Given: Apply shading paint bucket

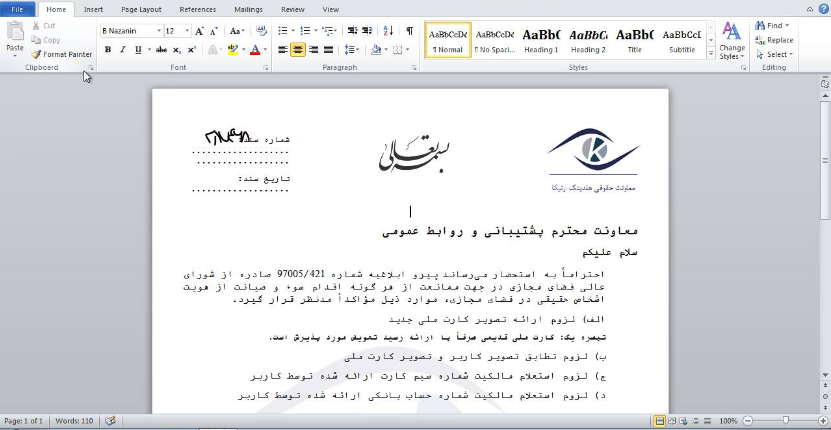Looking at the screenshot, I should pos(376,50).
